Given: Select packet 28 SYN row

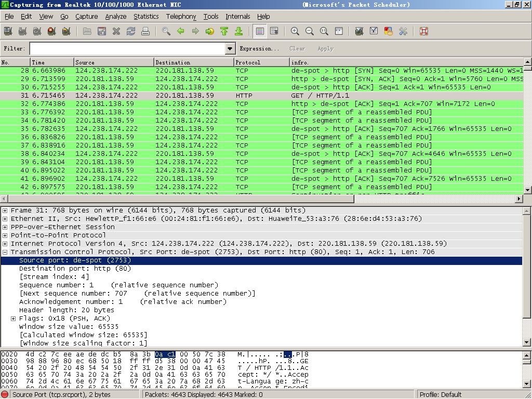Looking at the screenshot, I should [x=262, y=71].
